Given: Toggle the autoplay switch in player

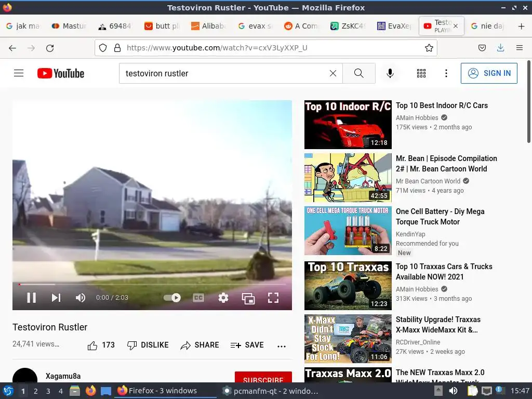Looking at the screenshot, I should coord(172,298).
